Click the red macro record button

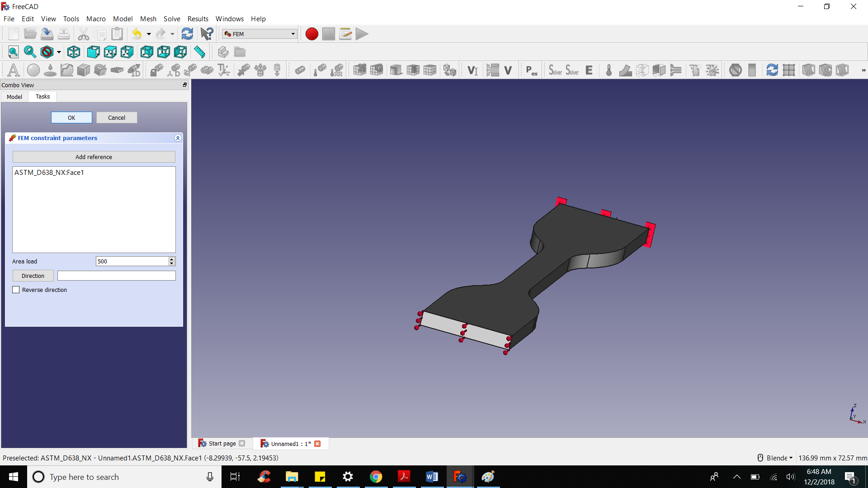(x=311, y=34)
